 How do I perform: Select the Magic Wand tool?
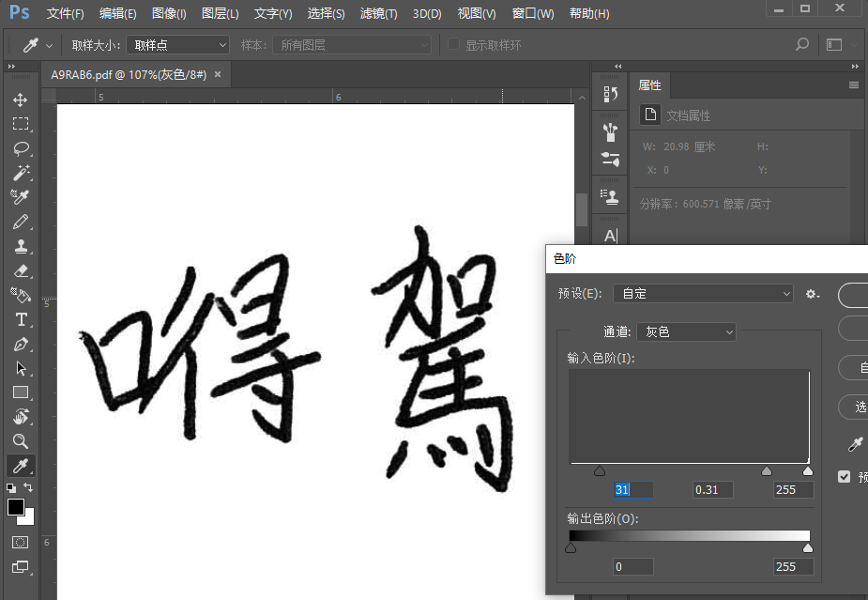coord(21,173)
